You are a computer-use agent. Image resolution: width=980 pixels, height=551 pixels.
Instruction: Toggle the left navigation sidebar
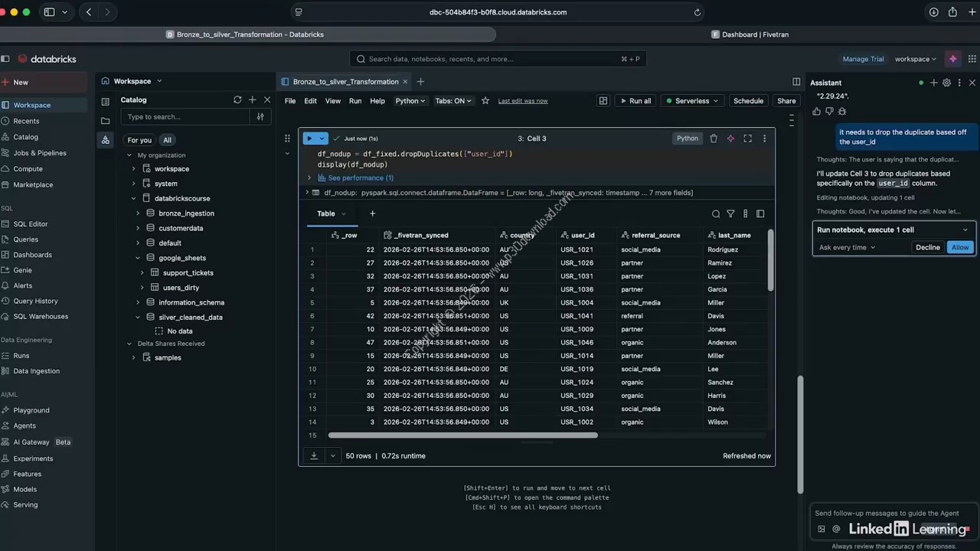tap(5, 59)
